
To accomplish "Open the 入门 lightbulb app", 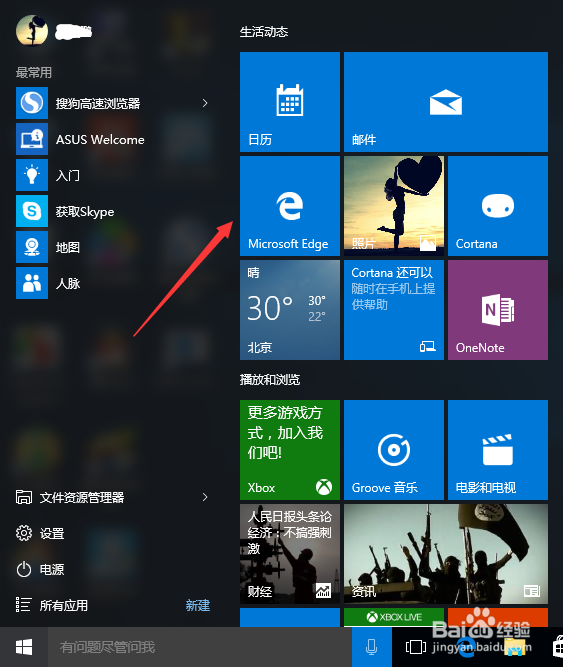I will (68, 175).
